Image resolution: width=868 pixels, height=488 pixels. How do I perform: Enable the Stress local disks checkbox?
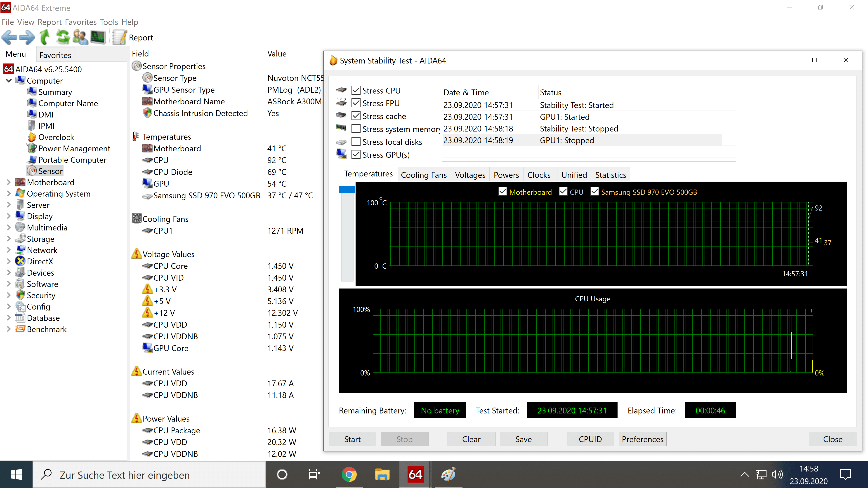tap(356, 141)
